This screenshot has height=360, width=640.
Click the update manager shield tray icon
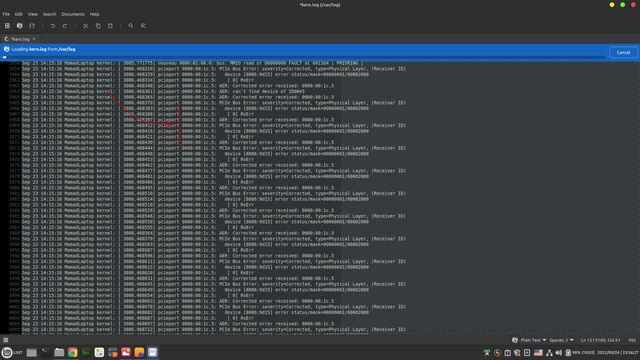[x=517, y=352]
